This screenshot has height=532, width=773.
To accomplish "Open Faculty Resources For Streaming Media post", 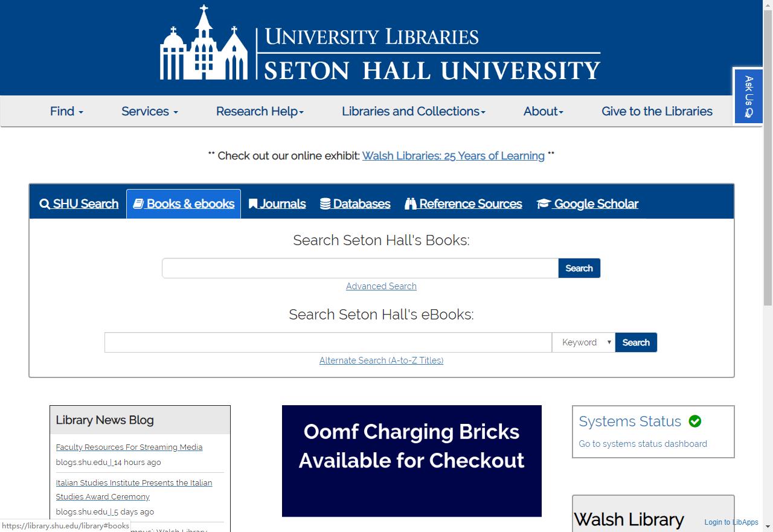I will click(129, 447).
